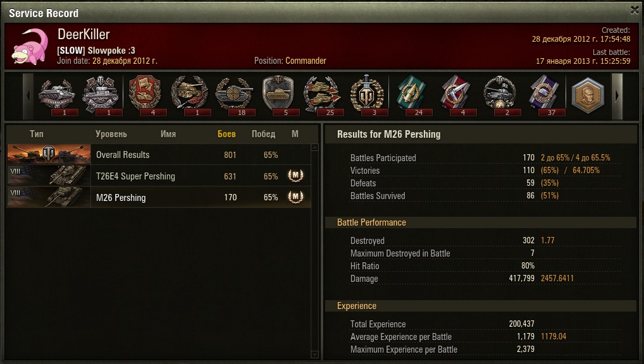This screenshot has width=644, height=364.
Task: Click the purple ribbon medal showing 37
Action: [544, 94]
